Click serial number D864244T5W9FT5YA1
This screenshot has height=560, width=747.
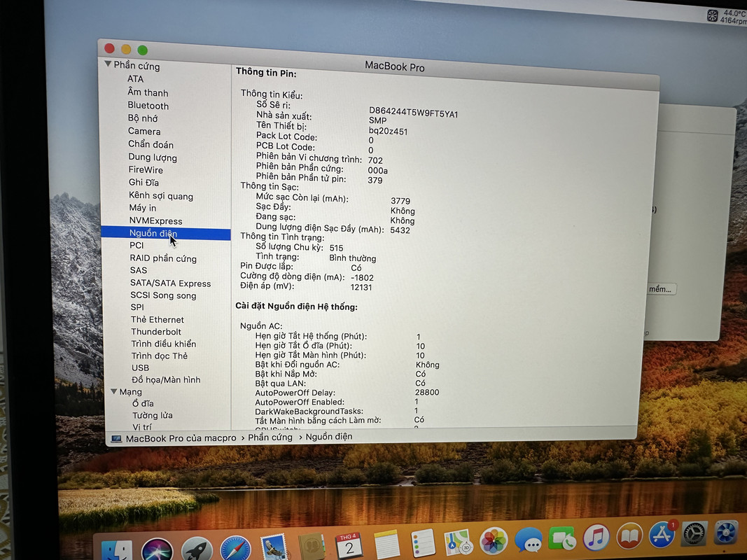point(413,113)
